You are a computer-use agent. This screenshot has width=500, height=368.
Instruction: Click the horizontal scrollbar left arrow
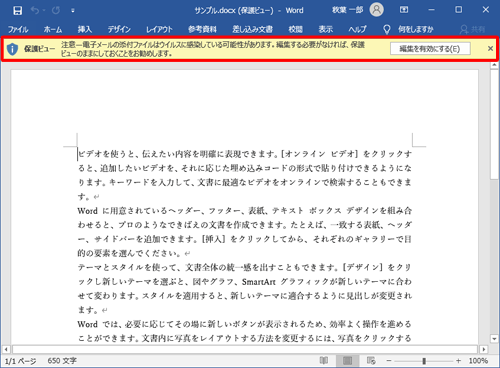(x=6, y=349)
